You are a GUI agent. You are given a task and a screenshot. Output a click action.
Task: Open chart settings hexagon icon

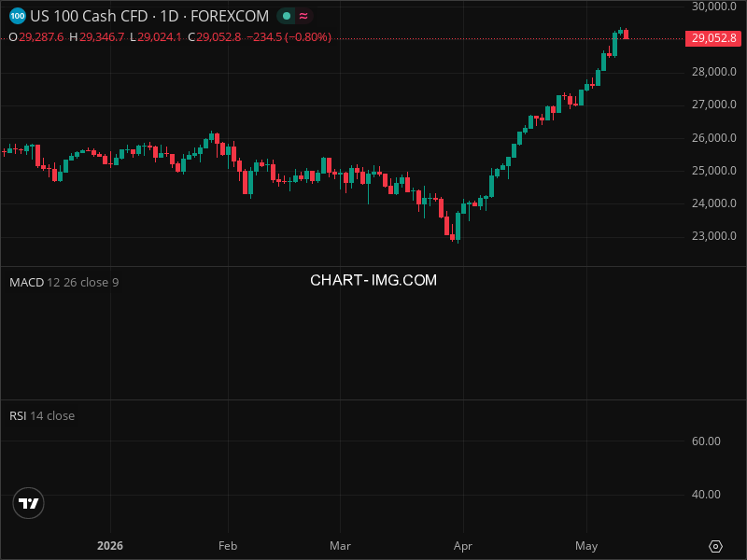pyautogui.click(x=715, y=546)
